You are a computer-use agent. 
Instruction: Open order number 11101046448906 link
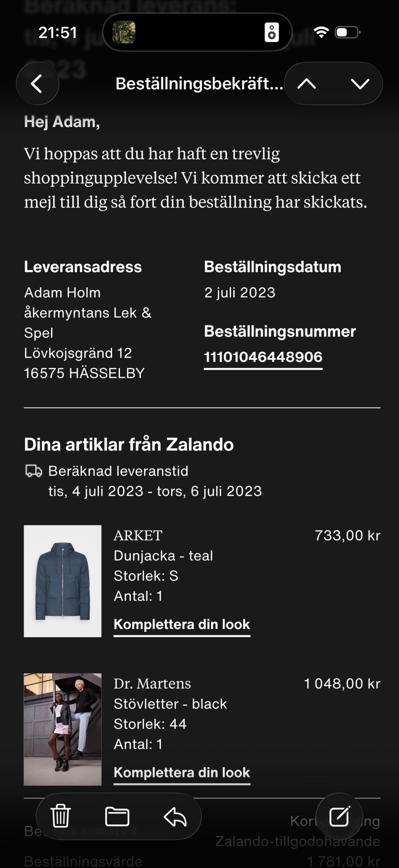[x=263, y=357]
